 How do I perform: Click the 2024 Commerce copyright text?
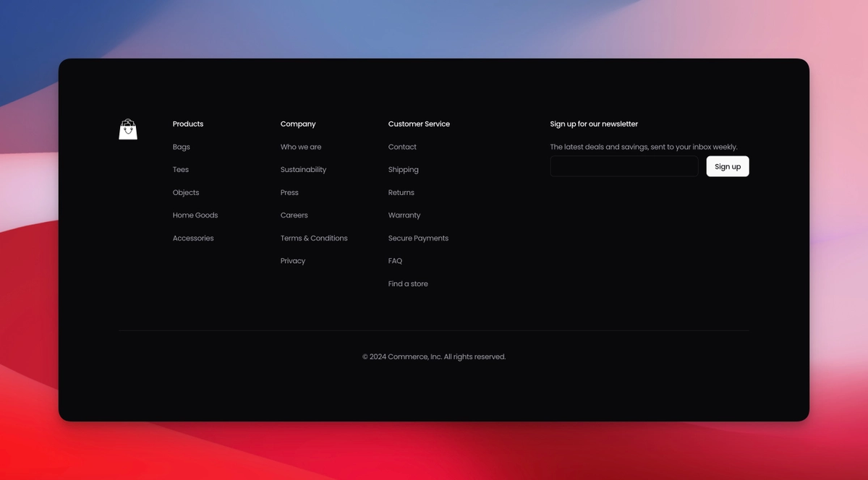[x=434, y=356]
